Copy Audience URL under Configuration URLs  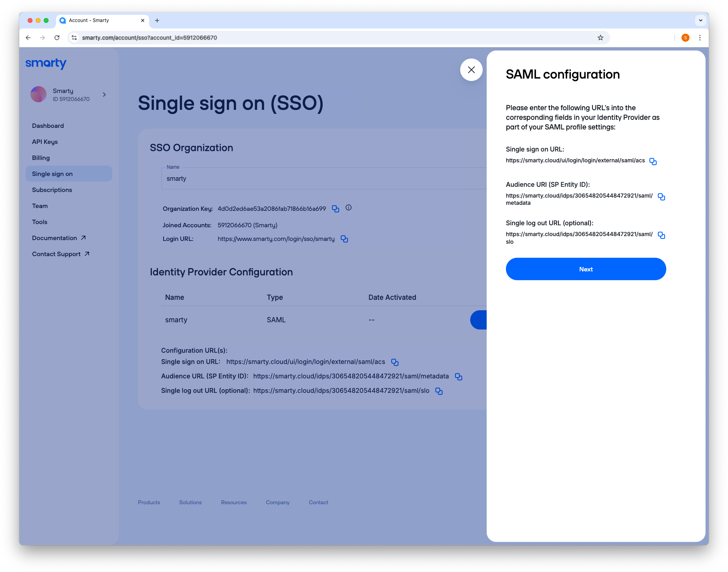(x=459, y=377)
